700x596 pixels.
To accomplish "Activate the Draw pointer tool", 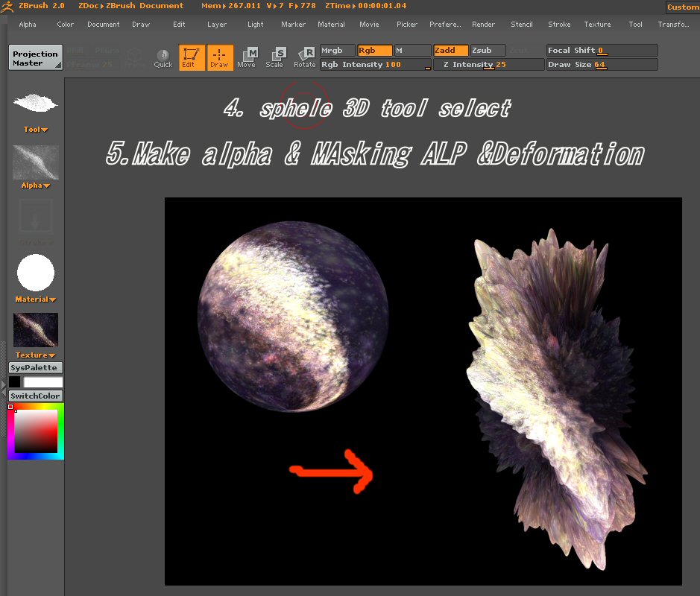I will (219, 57).
